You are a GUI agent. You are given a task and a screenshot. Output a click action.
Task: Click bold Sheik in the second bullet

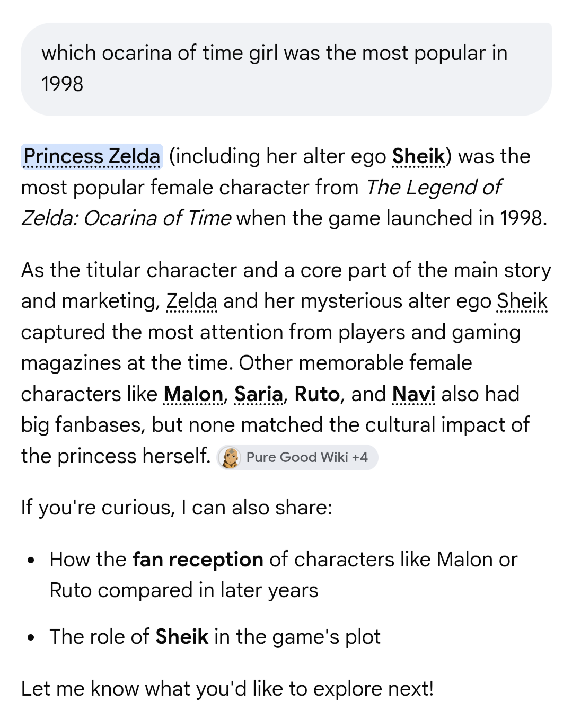182,637
